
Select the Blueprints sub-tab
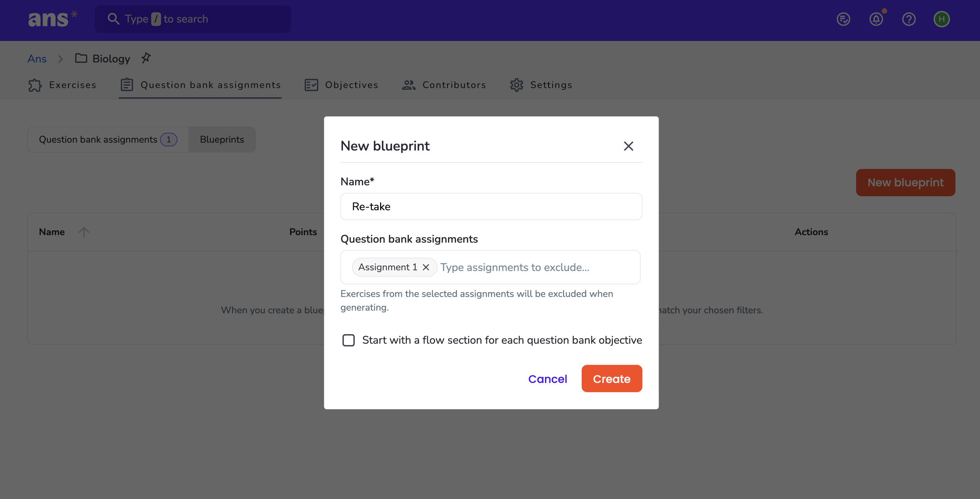point(222,140)
